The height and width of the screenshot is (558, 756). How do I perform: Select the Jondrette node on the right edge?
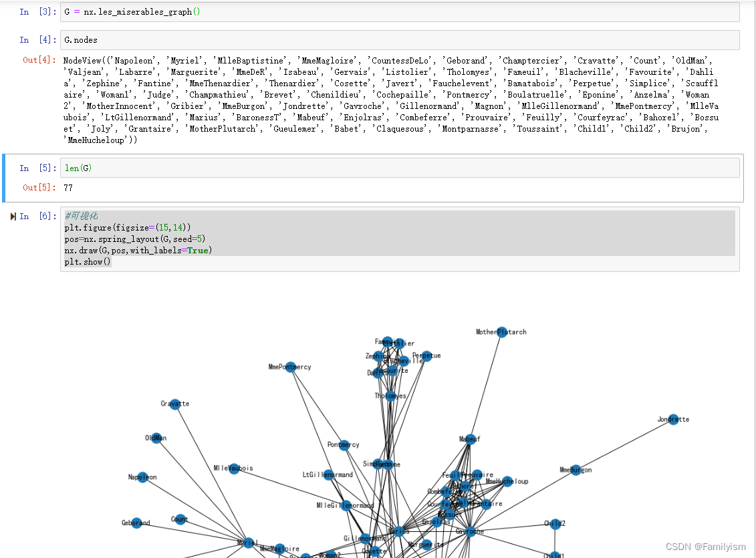(x=673, y=420)
